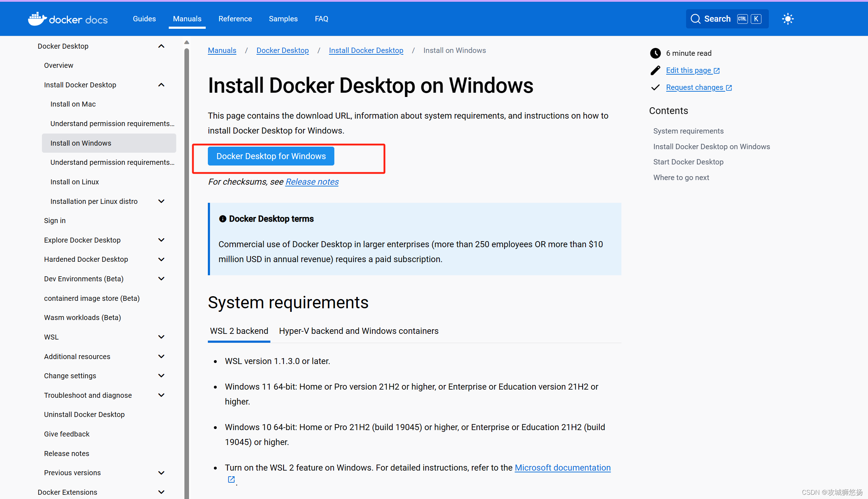Expand the Installation per Linux distro section
Viewport: 868px width, 499px height.
(161, 201)
